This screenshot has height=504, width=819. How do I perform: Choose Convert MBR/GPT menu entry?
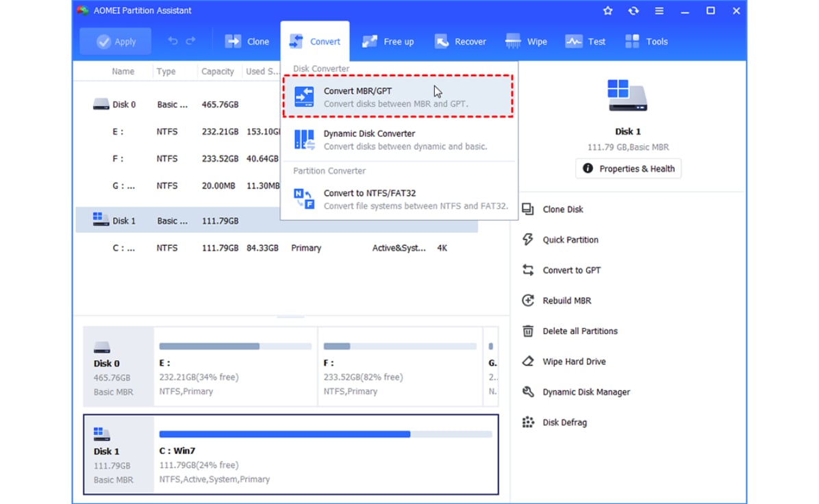tap(398, 97)
